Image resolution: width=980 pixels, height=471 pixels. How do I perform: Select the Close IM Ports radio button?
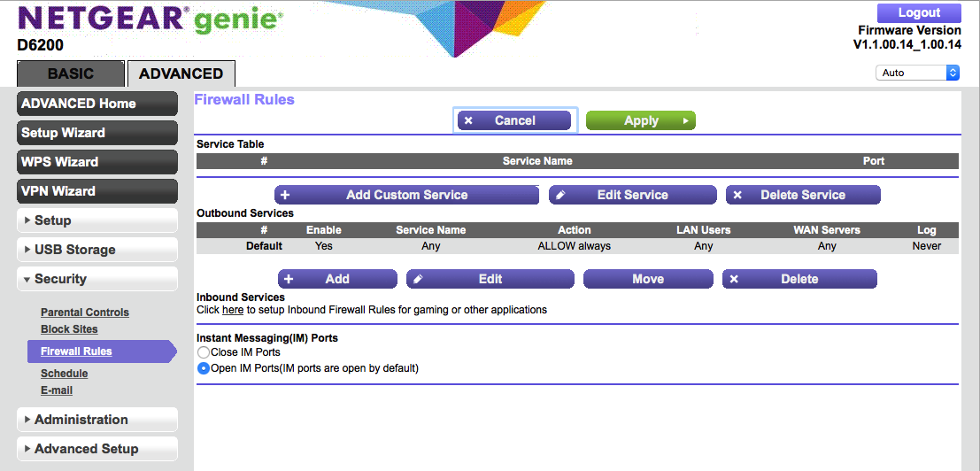pyautogui.click(x=204, y=352)
